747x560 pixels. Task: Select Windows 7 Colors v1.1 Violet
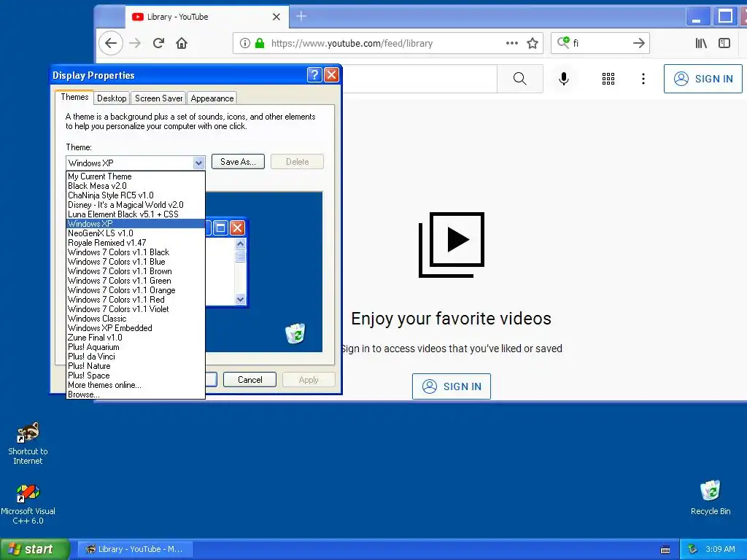[x=135, y=309]
